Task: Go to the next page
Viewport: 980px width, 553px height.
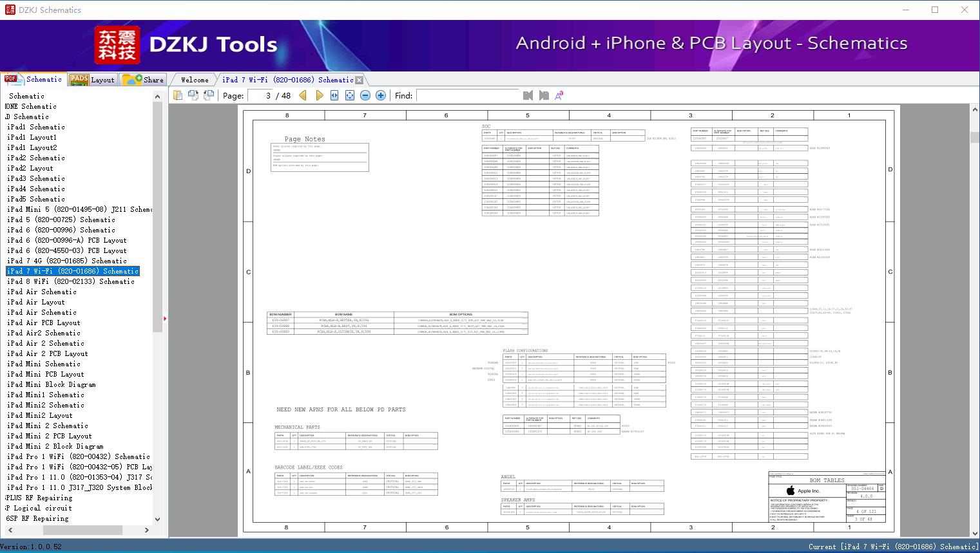Action: [319, 95]
